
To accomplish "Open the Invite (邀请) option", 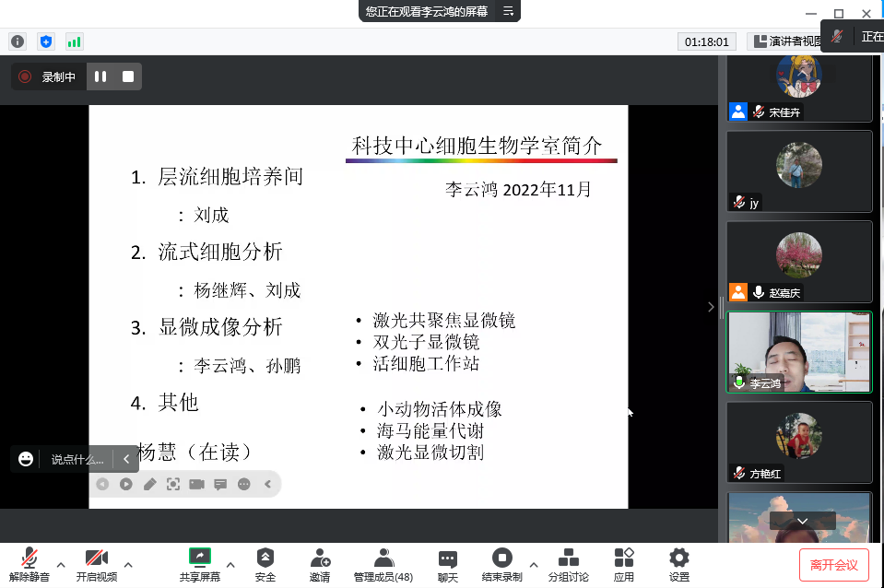I will pyautogui.click(x=320, y=564).
